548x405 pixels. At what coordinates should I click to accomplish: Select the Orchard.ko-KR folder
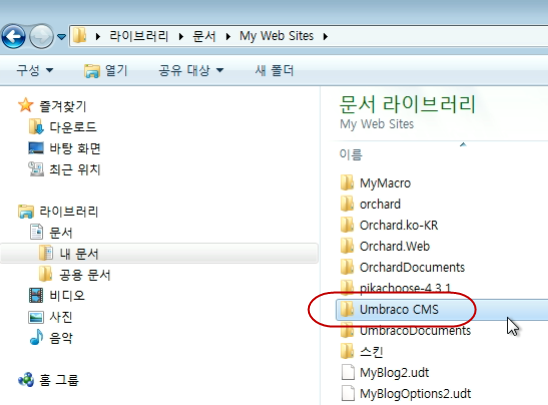click(399, 225)
